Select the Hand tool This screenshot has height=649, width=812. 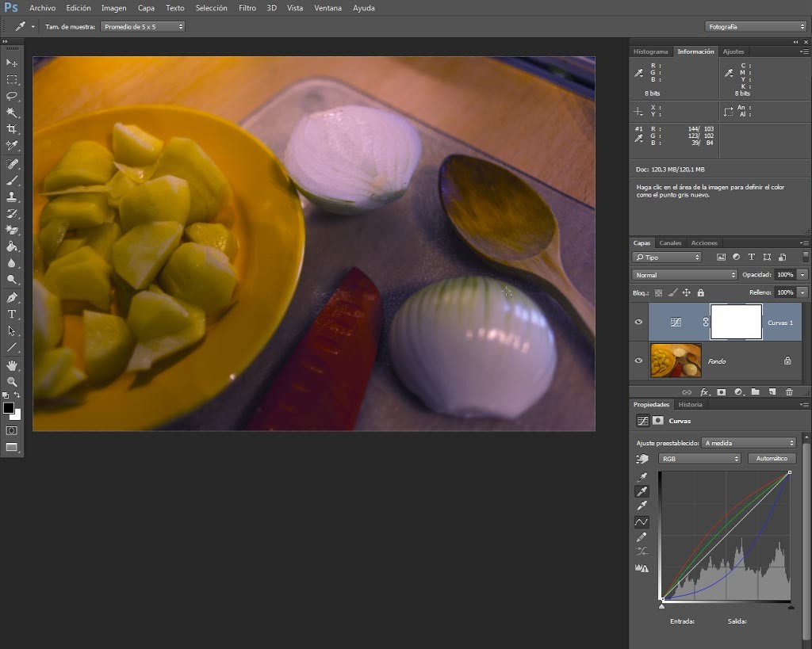pyautogui.click(x=11, y=366)
